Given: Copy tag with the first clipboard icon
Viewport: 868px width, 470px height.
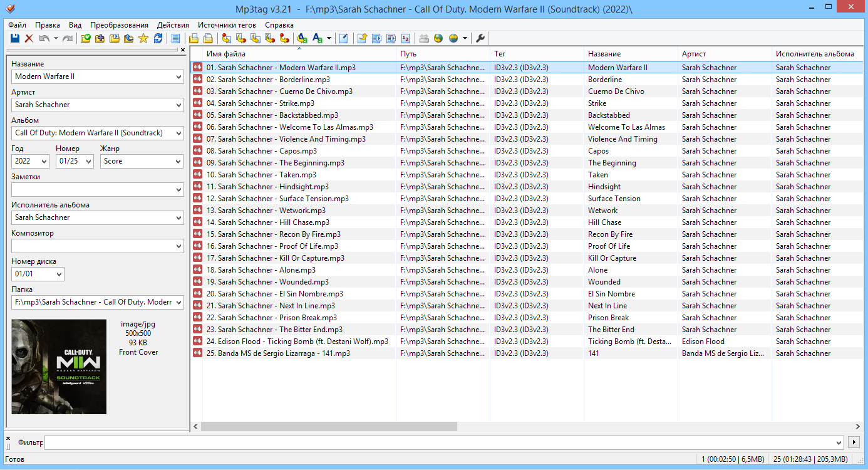Looking at the screenshot, I should coord(194,38).
